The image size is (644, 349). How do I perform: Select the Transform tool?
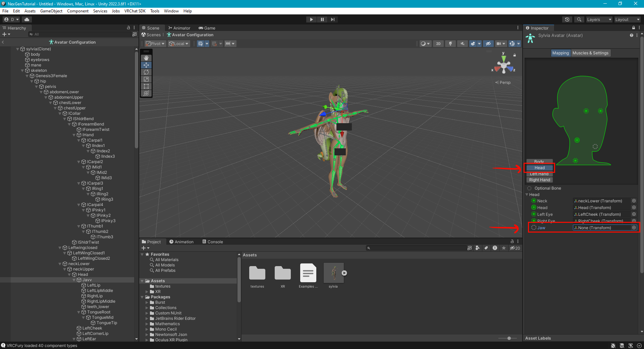146,93
